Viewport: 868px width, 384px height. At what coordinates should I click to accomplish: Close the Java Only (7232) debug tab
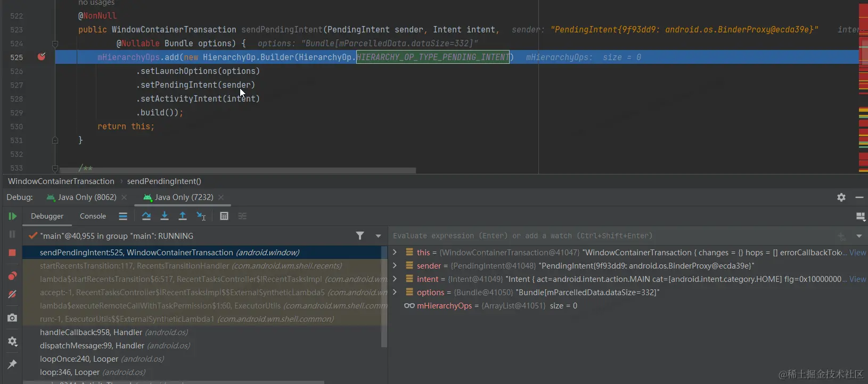(221, 197)
